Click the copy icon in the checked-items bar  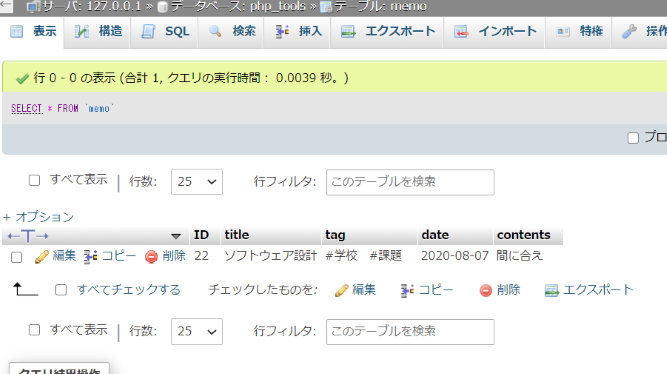tap(407, 291)
